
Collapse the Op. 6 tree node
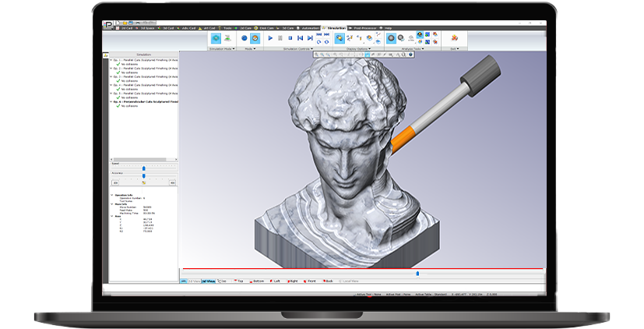pyautogui.click(x=111, y=101)
